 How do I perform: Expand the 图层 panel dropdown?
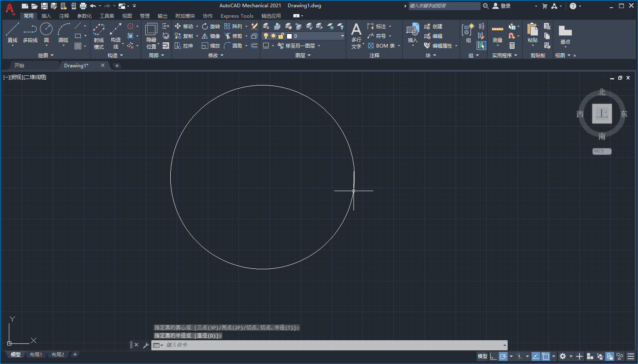pos(303,55)
